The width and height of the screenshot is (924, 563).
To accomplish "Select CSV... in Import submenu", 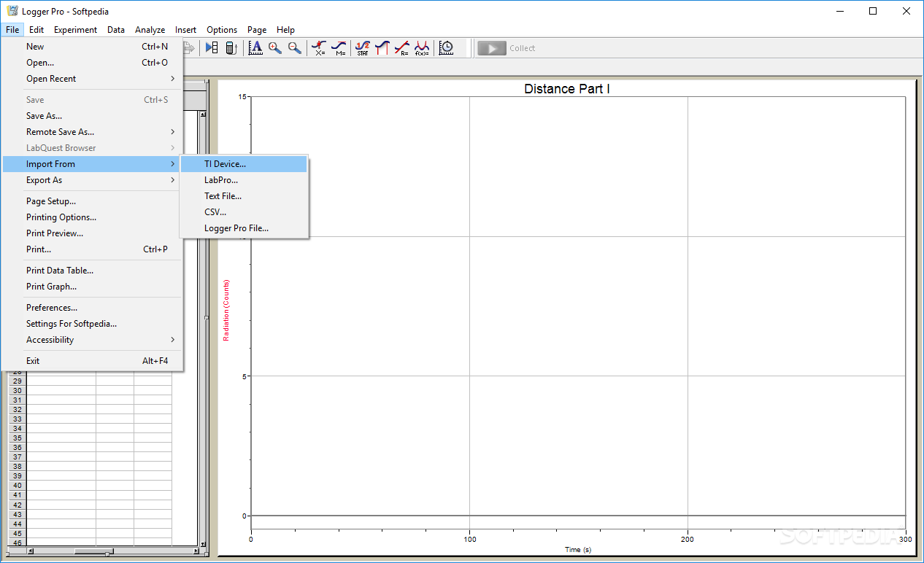I will tap(244, 212).
